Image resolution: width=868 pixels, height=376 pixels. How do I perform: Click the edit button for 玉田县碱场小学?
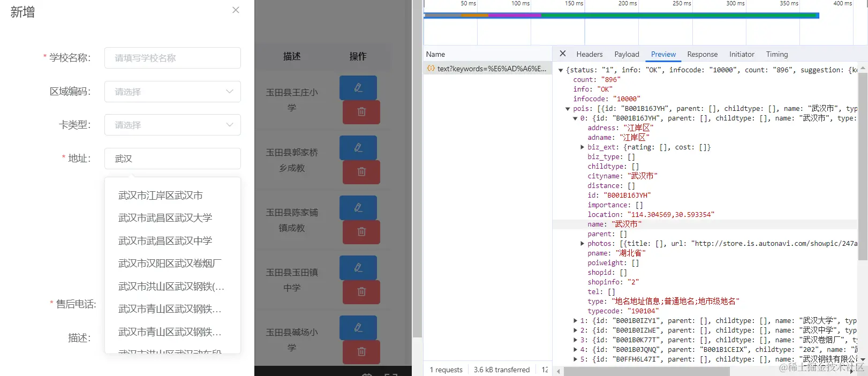coord(358,328)
